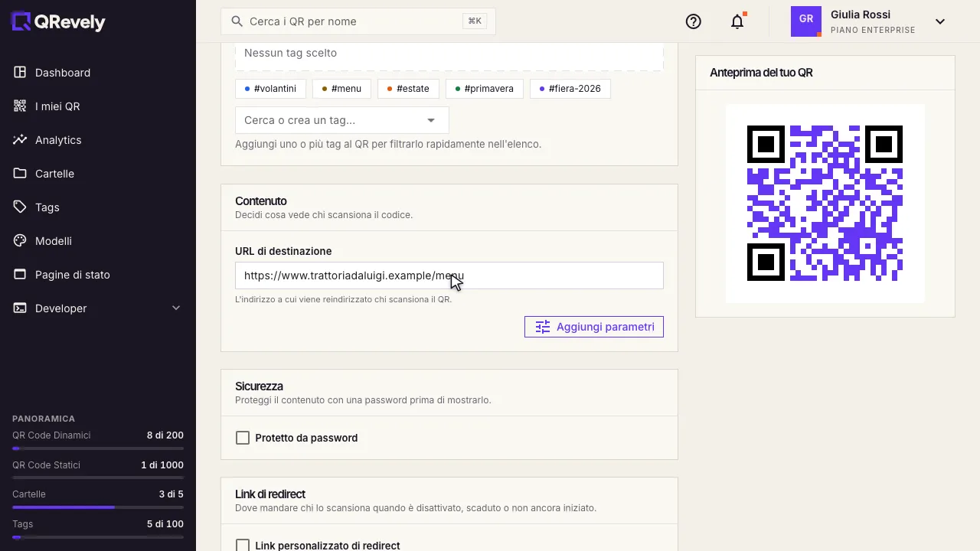
Task: Pick the #estate tag chip
Action: click(x=408, y=89)
